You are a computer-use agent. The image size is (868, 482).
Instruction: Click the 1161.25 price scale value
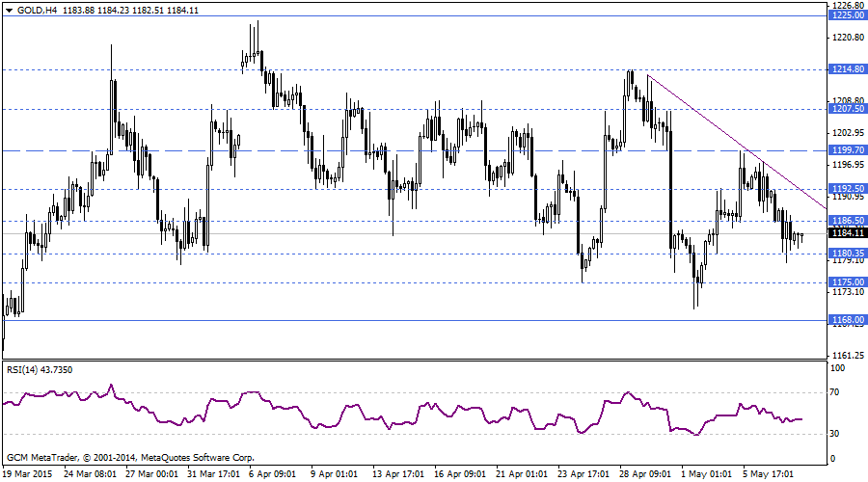(848, 356)
